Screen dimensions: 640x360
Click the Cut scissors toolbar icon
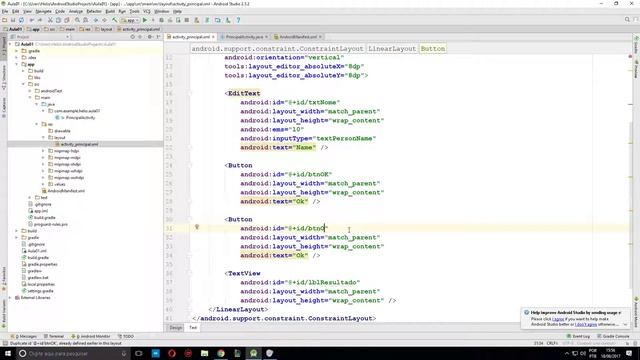[x=50, y=20]
